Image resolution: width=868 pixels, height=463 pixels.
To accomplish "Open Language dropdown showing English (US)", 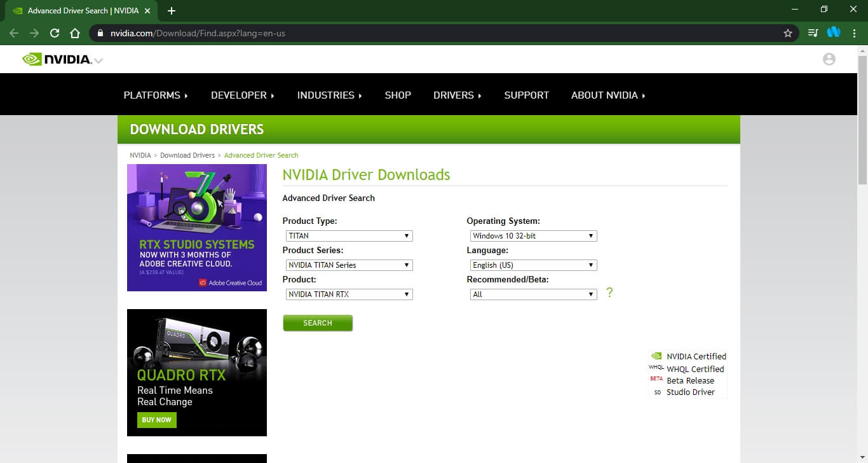I will [x=533, y=265].
